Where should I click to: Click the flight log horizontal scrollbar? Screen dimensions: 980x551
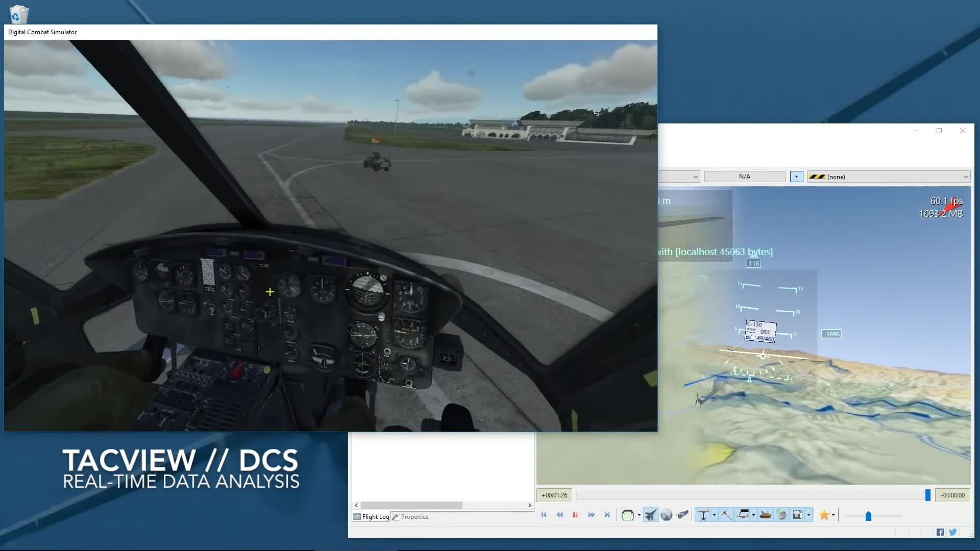click(411, 505)
